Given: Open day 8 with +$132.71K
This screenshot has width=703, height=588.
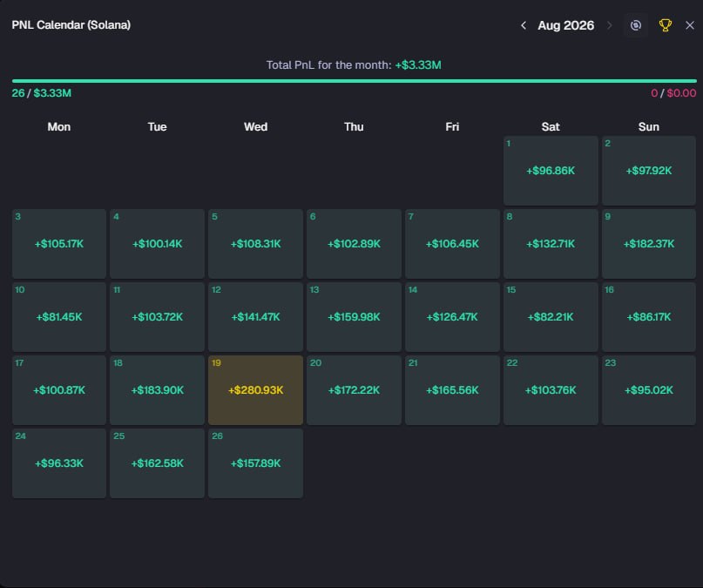Looking at the screenshot, I should click(x=551, y=244).
